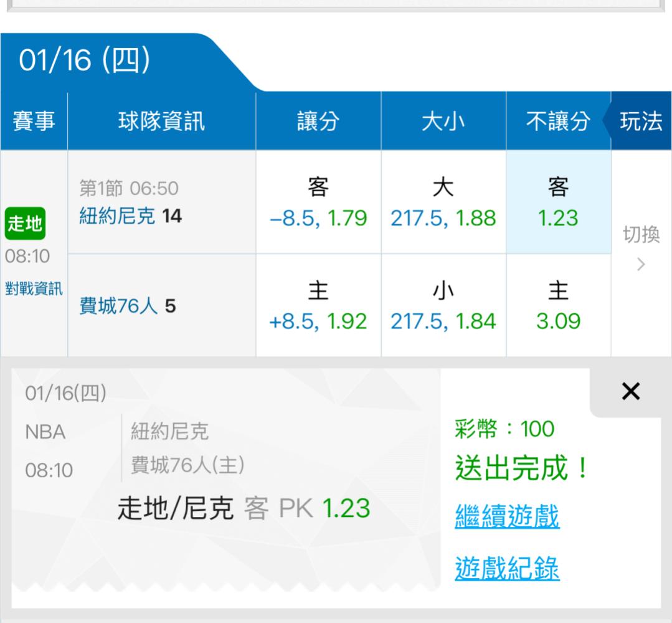Click the 01/16(四) date in bet slip

(65, 393)
